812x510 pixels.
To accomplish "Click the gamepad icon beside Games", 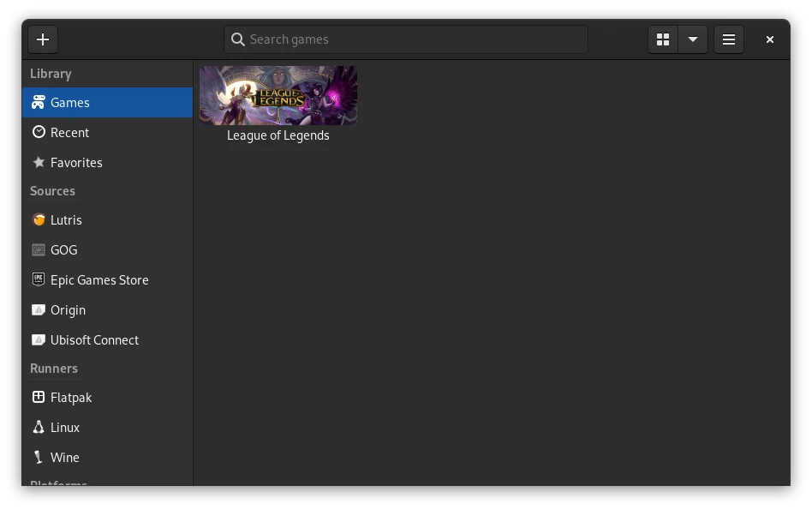I will (39, 102).
